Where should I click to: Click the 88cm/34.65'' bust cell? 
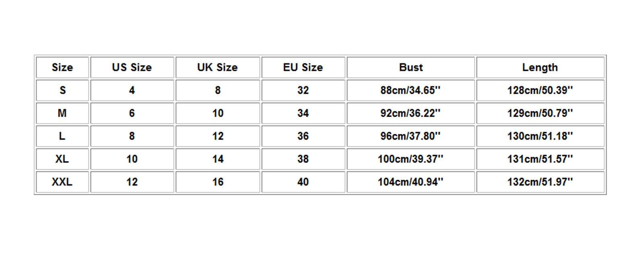[411, 90]
